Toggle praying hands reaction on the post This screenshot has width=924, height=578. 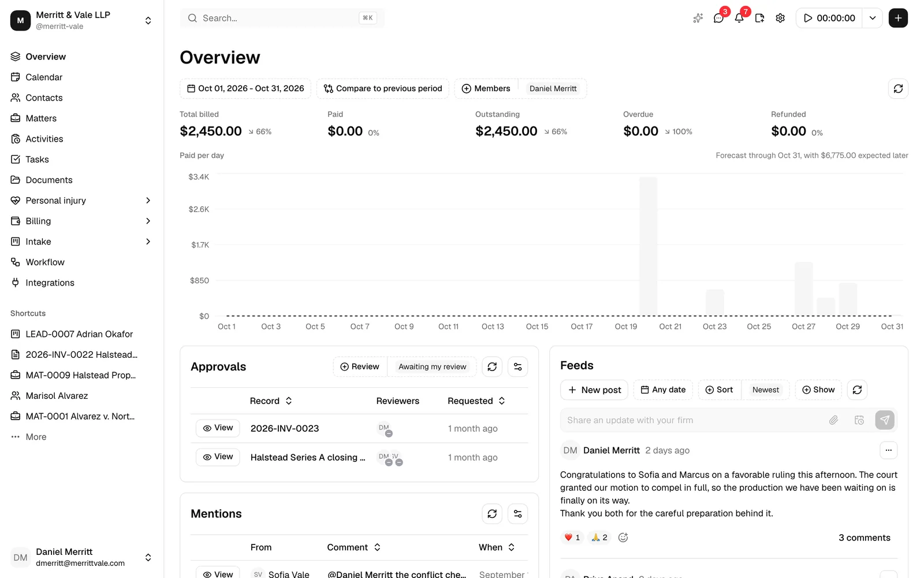599,538
